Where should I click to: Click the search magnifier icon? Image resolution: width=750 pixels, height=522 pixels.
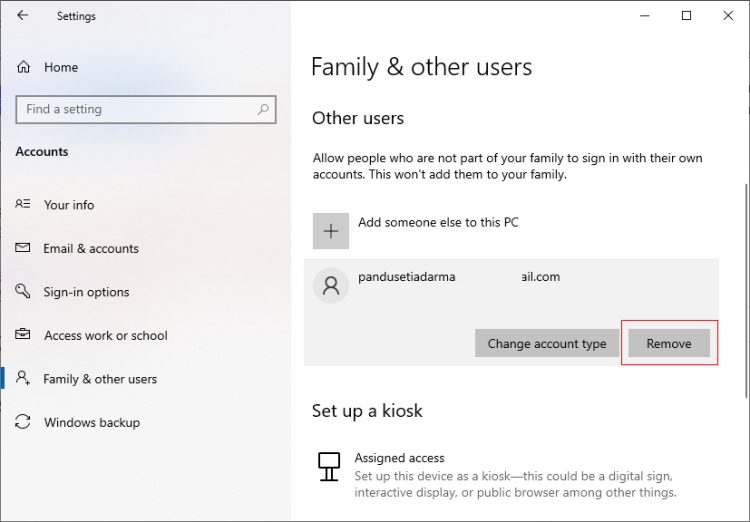coord(263,109)
